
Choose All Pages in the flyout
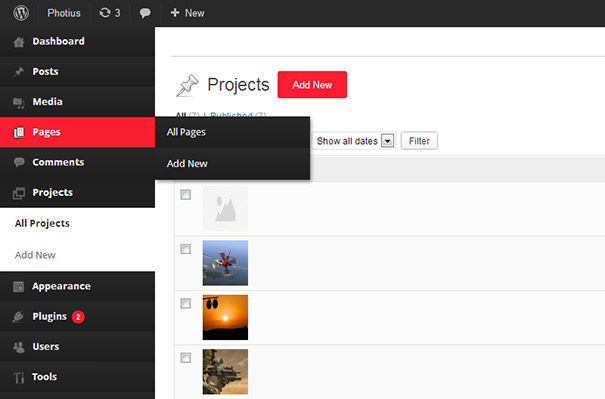232,132
